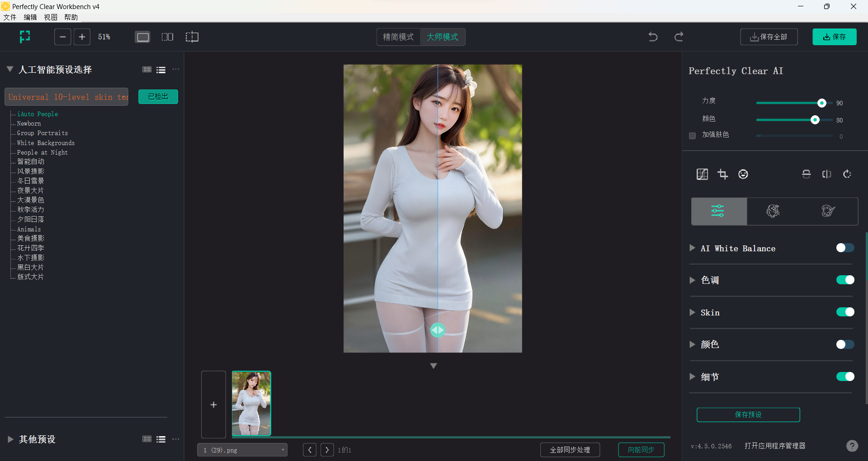Switch to horizontal split comparison view
The image size is (868, 461).
tap(806, 174)
